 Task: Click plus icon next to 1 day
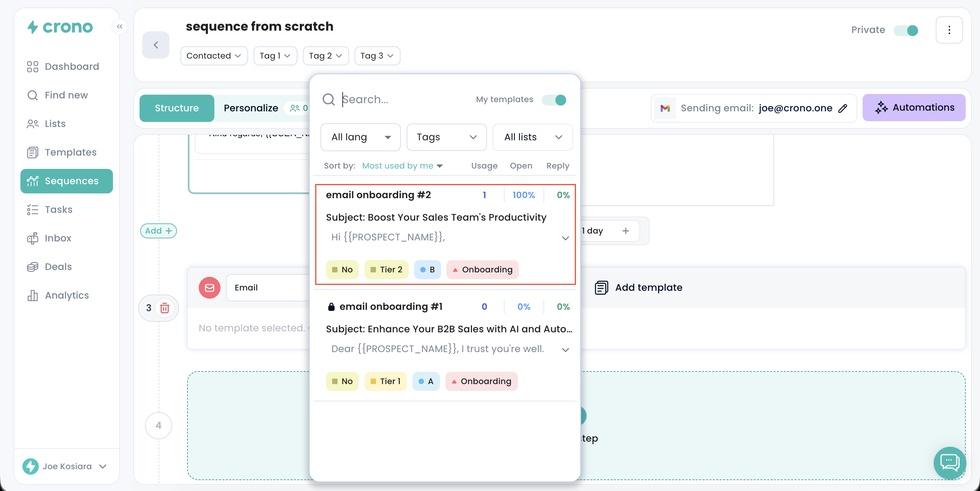pos(625,231)
